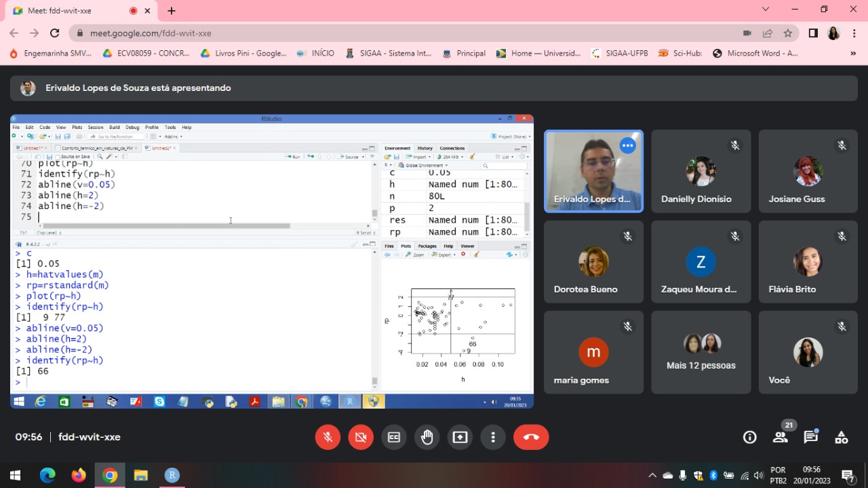Show the participants list panel
Viewport: 868px width, 488px height.
pos(781,437)
